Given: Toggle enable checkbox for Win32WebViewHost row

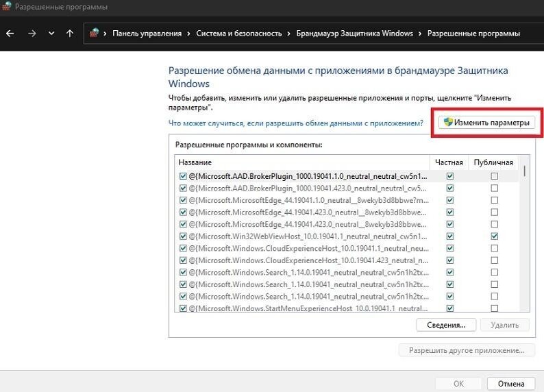Looking at the screenshot, I should point(183,236).
